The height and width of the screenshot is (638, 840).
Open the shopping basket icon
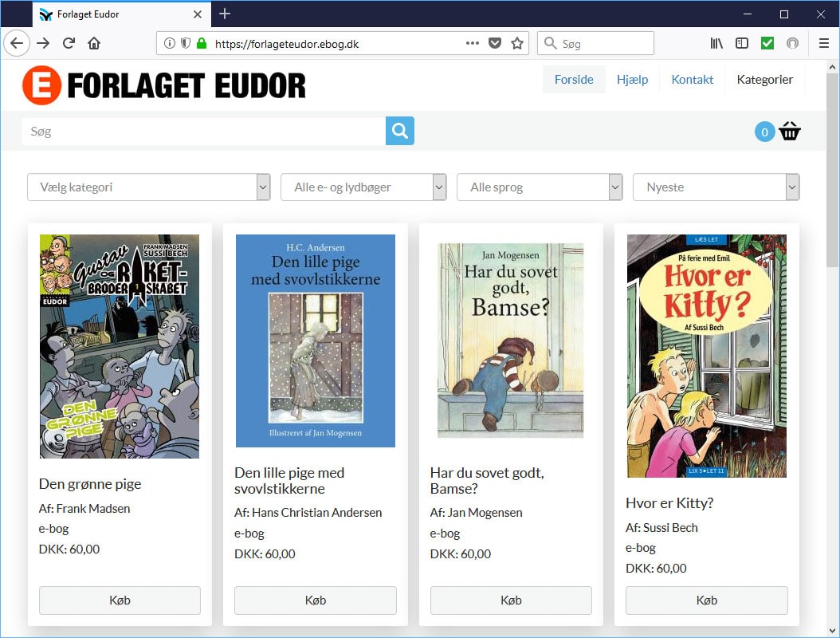tap(790, 132)
